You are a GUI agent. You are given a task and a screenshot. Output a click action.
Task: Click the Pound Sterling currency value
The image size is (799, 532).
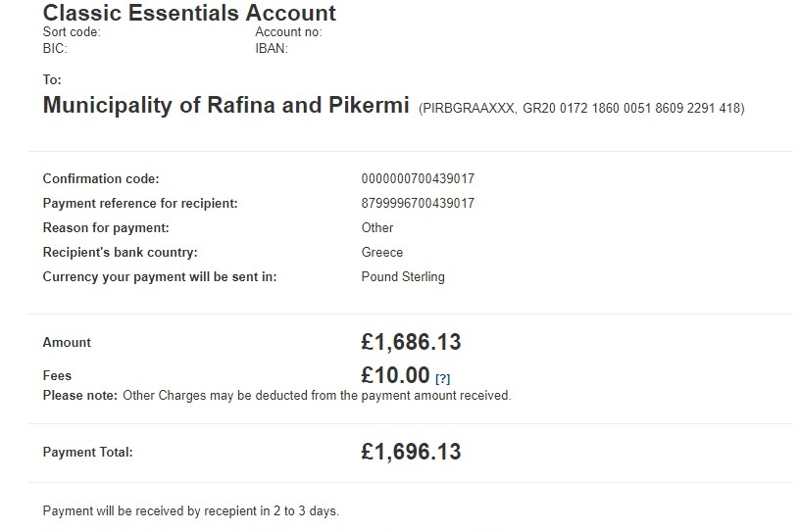click(x=403, y=277)
